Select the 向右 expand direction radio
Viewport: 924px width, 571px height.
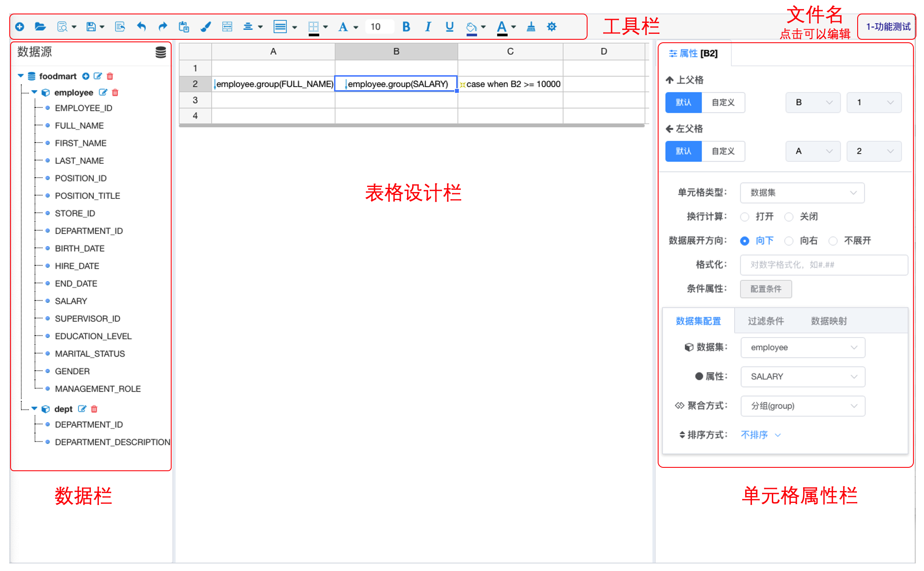coord(789,241)
